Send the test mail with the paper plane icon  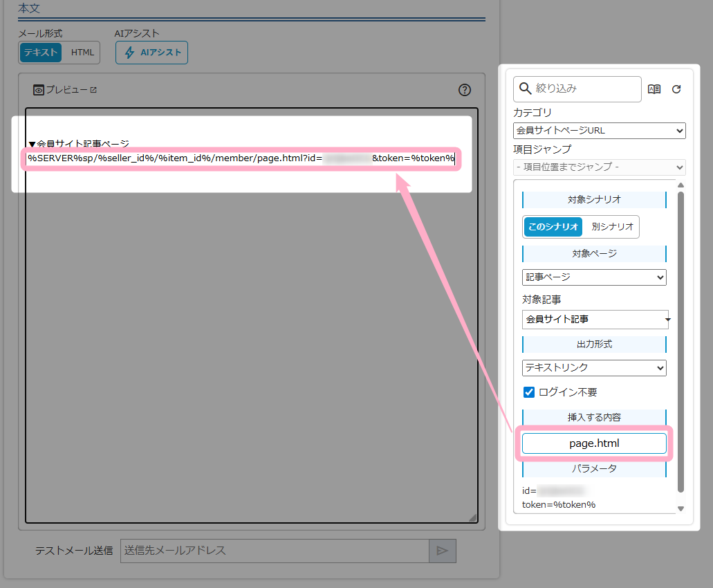tap(443, 551)
